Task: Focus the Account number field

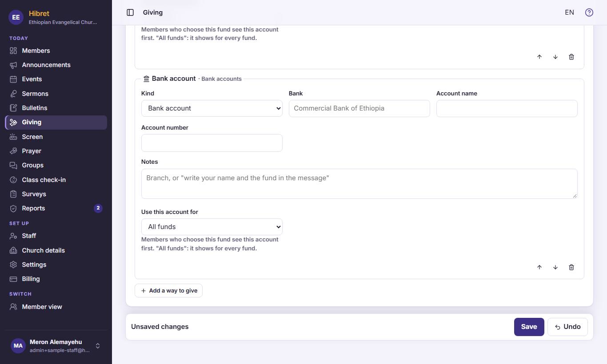Action: tap(212, 143)
